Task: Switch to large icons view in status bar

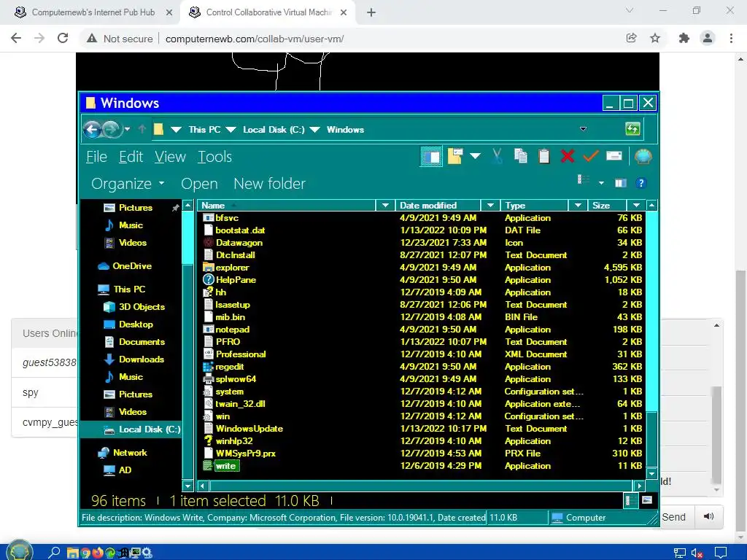Action: (x=646, y=500)
